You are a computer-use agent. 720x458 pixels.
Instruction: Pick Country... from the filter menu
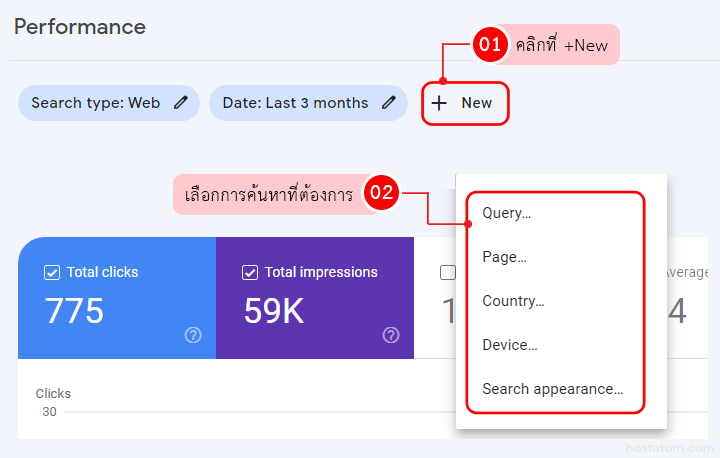(x=513, y=301)
